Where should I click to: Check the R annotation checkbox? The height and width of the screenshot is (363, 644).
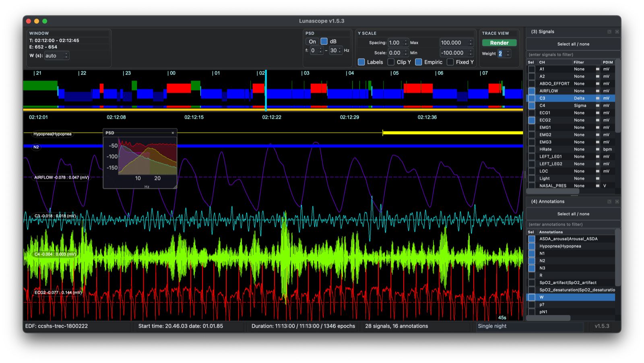(x=532, y=276)
